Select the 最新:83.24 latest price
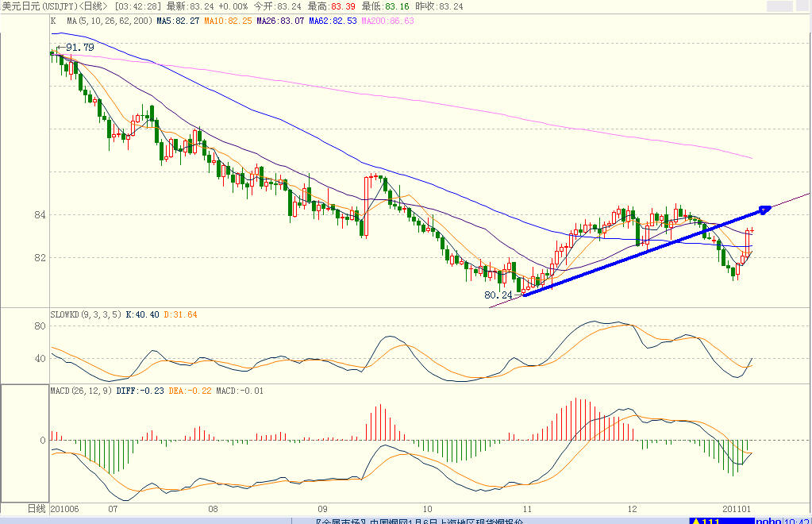The image size is (812, 524). tap(190, 6)
